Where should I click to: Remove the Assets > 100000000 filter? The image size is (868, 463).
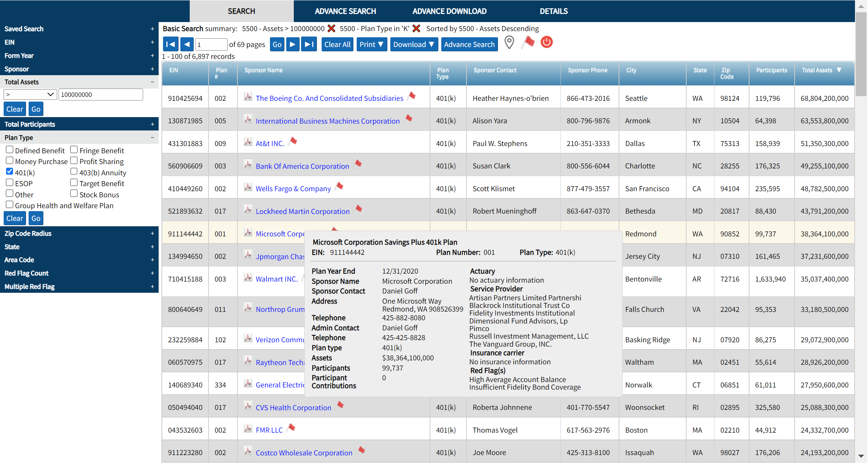331,28
